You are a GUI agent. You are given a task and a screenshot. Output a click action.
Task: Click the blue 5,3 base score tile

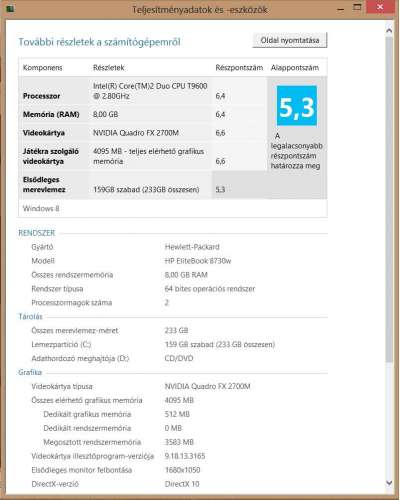(297, 106)
